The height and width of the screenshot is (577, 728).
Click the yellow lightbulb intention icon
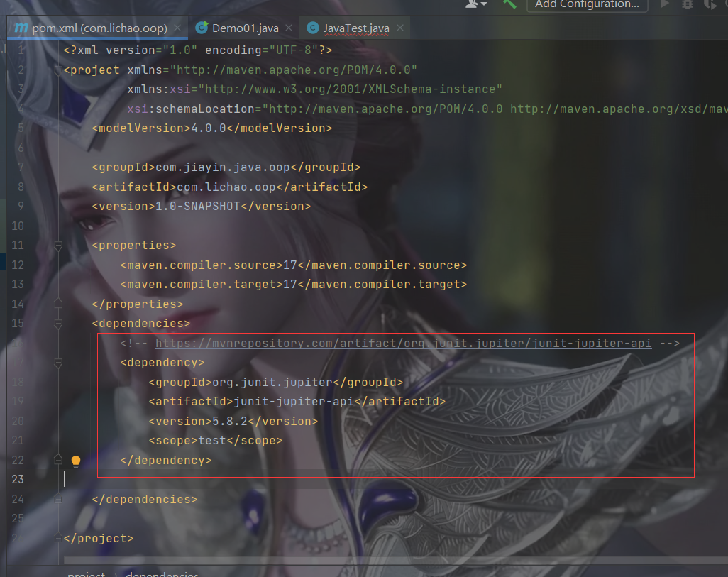click(x=76, y=461)
